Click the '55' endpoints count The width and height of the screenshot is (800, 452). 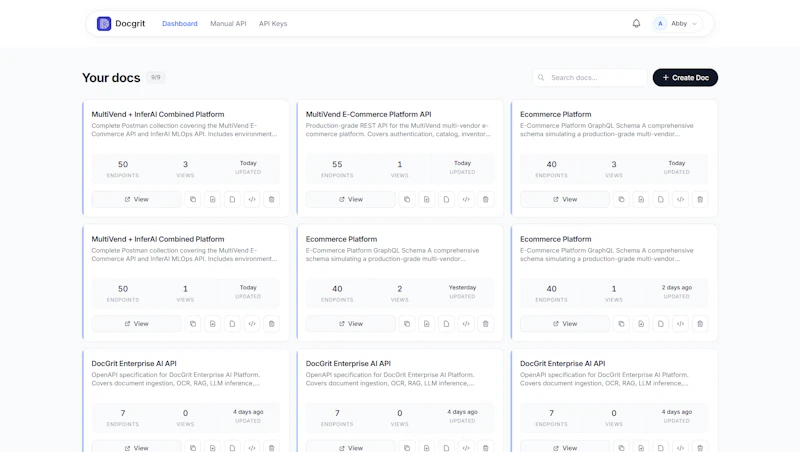[337, 164]
